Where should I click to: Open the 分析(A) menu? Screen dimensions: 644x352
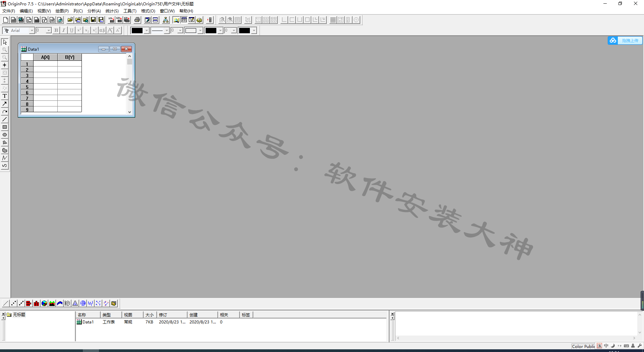tap(94, 11)
